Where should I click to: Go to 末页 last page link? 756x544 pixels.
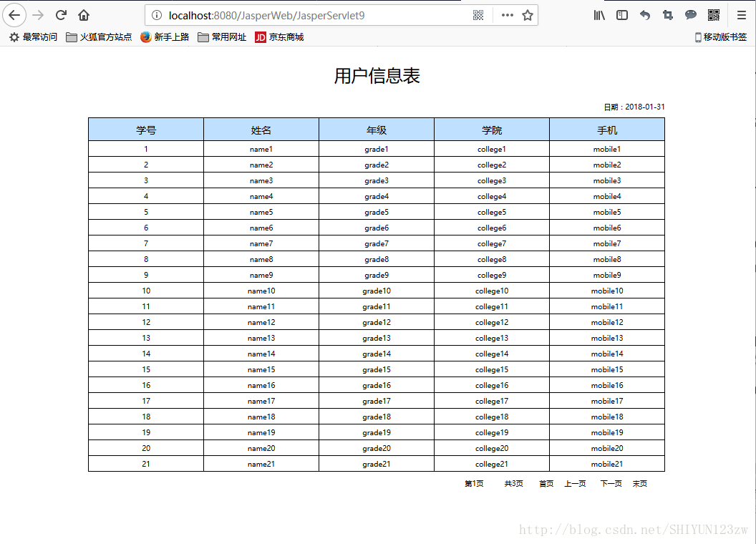pos(640,484)
